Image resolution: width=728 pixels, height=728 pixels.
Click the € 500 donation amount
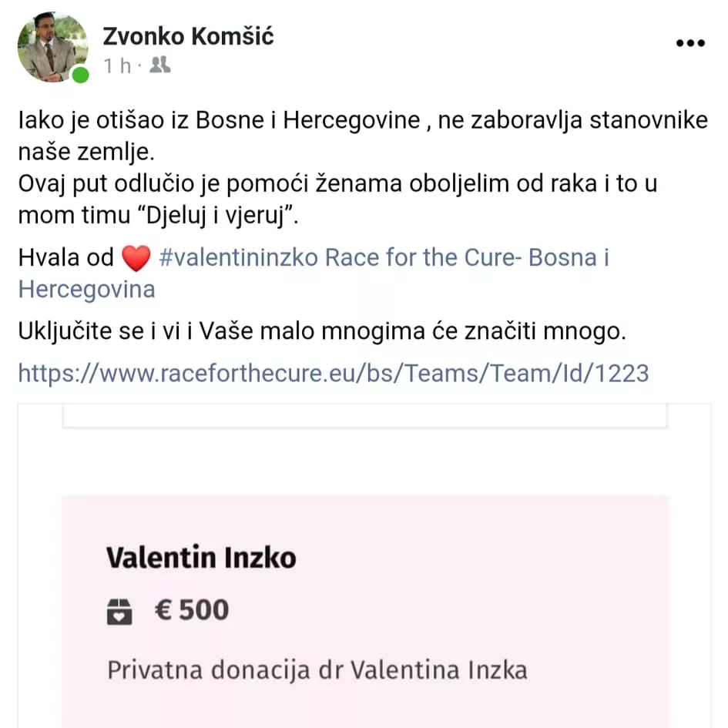tap(192, 611)
